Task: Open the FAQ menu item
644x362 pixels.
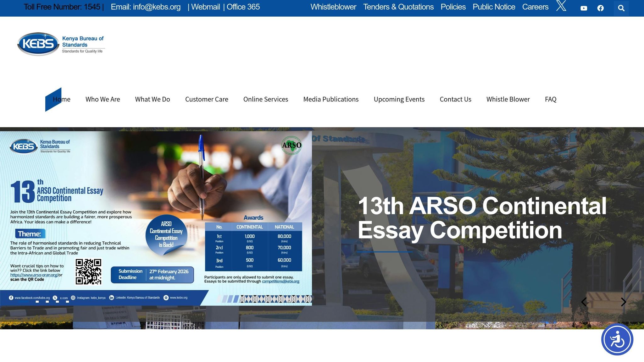Action: [x=551, y=99]
